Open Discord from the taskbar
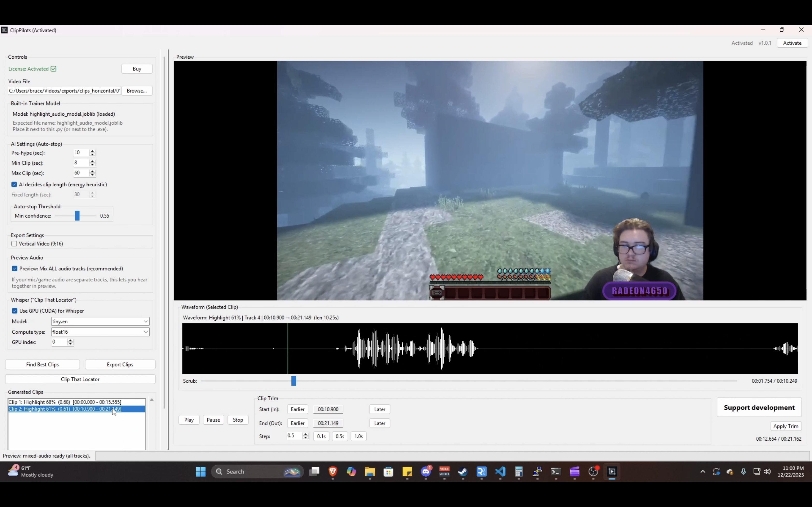 pos(426,472)
